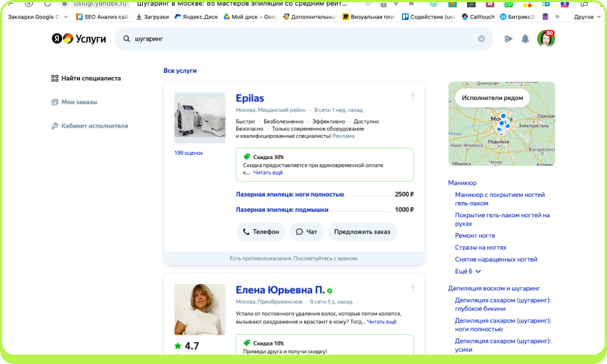Open Лазерная эпиляция: подмышки service
This screenshot has height=364, width=607.
[282, 209]
